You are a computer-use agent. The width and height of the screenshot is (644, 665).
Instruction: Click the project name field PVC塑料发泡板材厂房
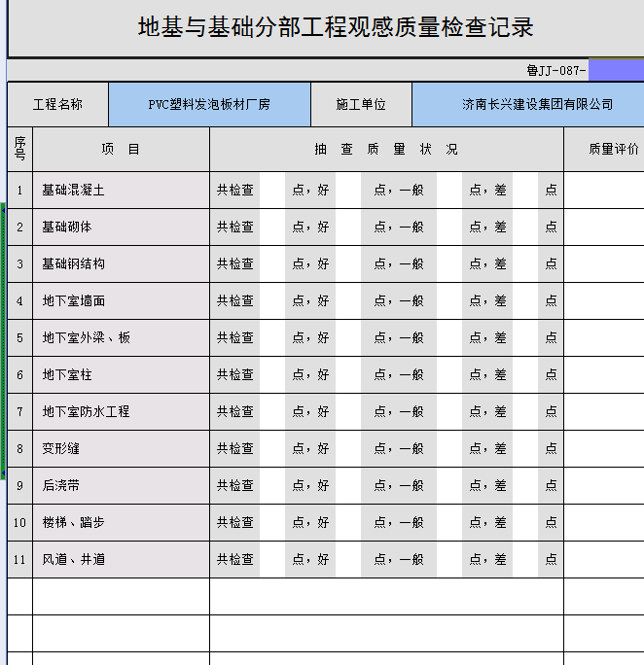(x=209, y=105)
